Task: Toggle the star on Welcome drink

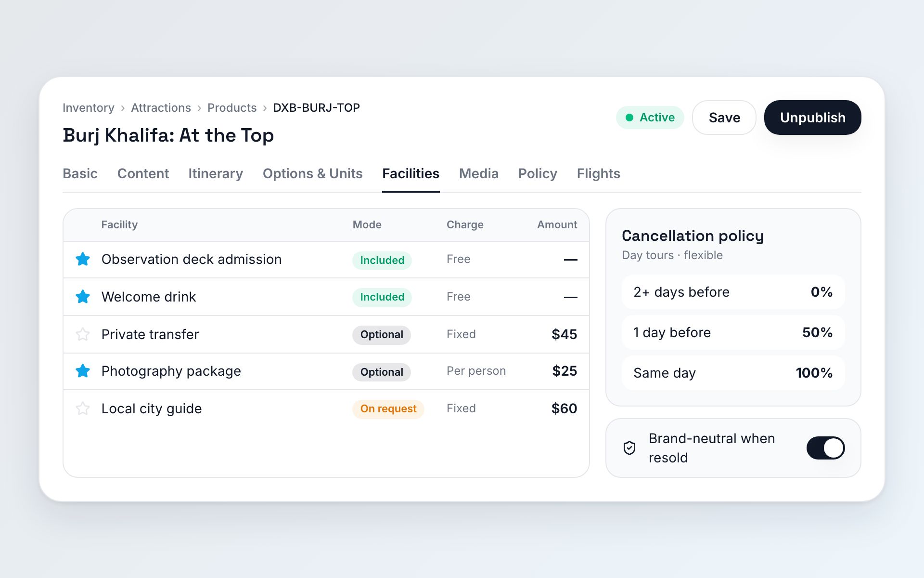Action: coord(83,297)
